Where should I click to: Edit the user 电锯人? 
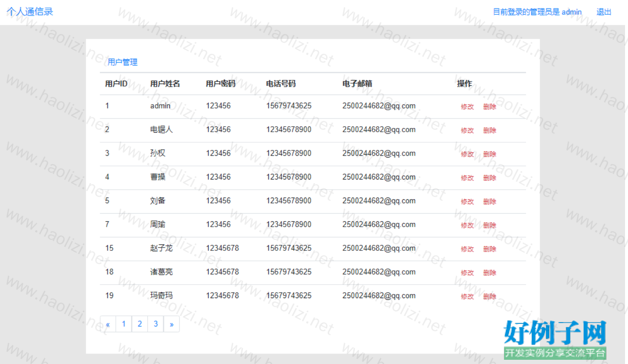(467, 130)
